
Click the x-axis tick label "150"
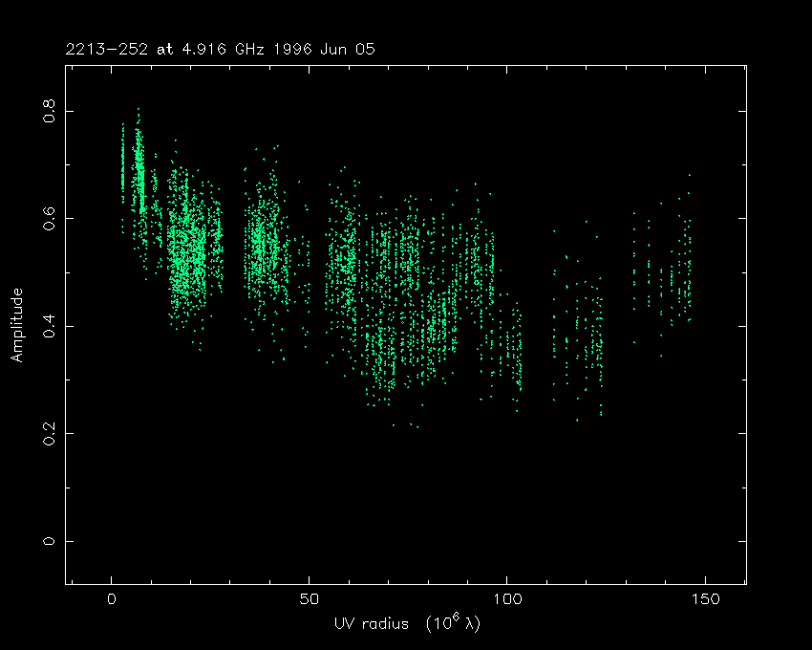point(705,600)
